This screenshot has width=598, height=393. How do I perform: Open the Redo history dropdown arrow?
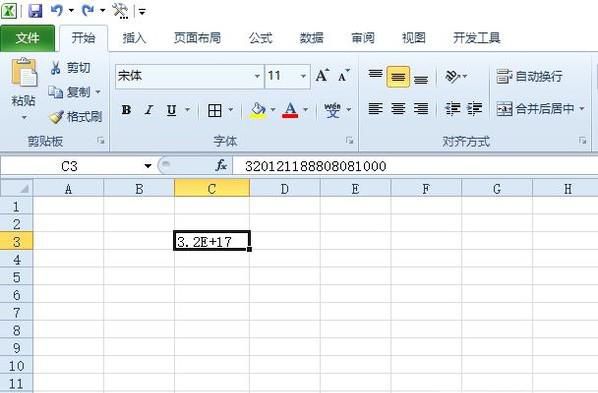click(x=103, y=11)
